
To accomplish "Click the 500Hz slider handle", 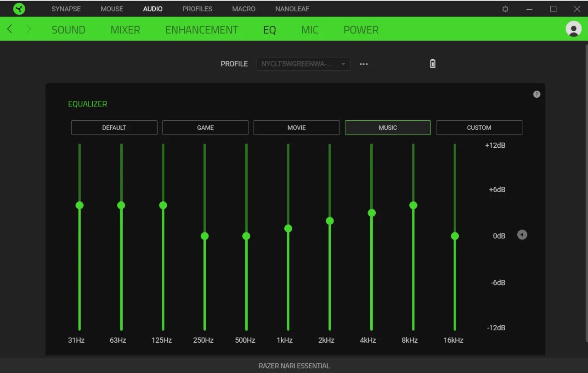I will click(x=246, y=236).
